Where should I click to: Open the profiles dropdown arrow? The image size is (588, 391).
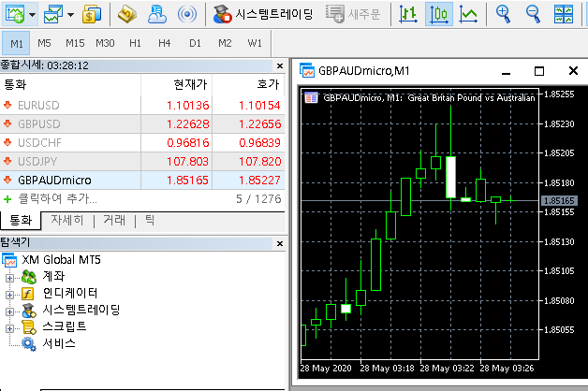[x=71, y=15]
